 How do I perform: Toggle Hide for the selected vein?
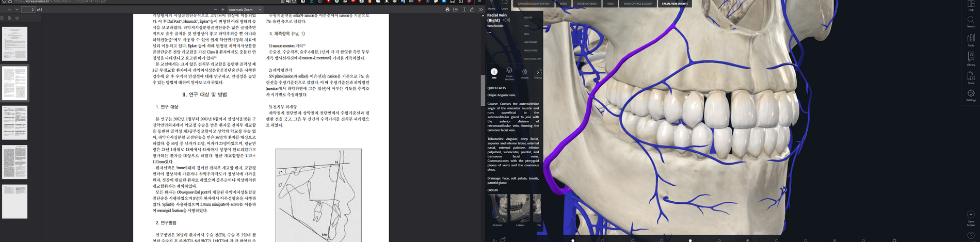(526, 26)
